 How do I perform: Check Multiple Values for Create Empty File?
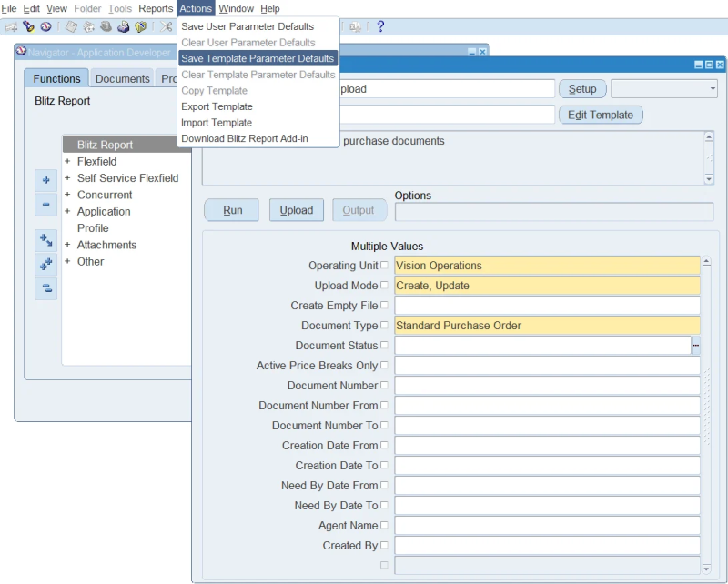pos(384,305)
